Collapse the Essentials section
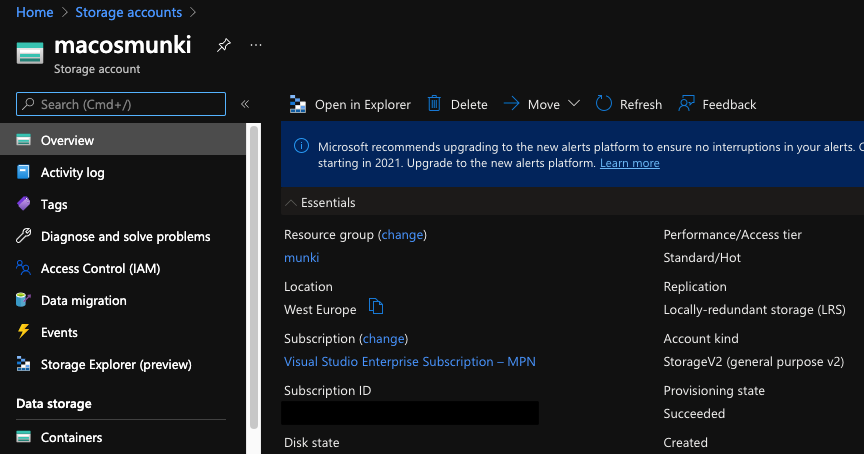Image resolution: width=864 pixels, height=454 pixels. coord(290,203)
